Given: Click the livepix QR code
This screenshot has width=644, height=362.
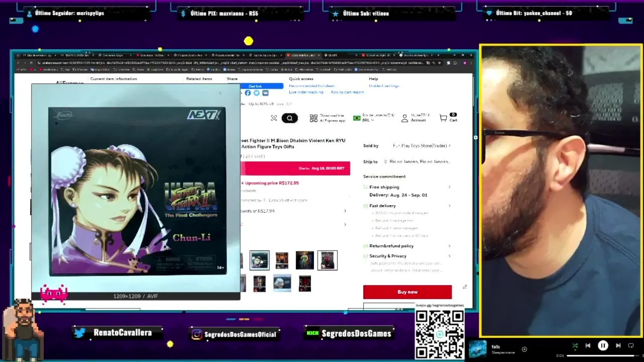Looking at the screenshot, I should 440,334.
